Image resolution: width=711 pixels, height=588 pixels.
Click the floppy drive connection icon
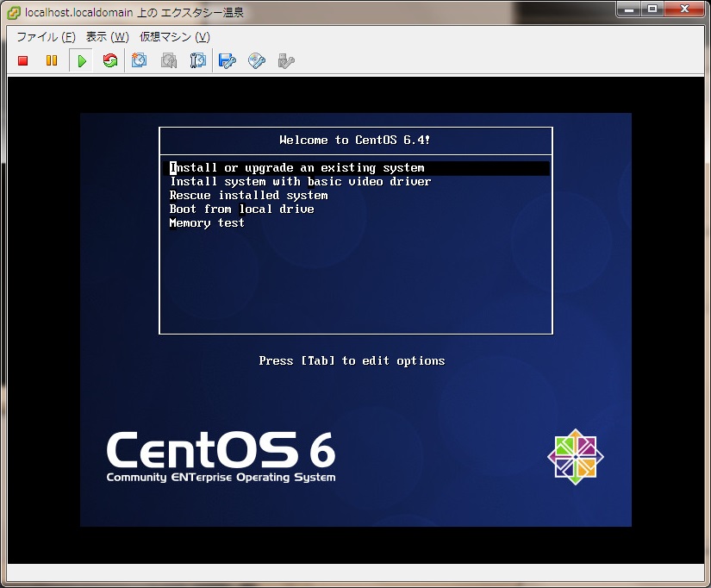pos(228,60)
